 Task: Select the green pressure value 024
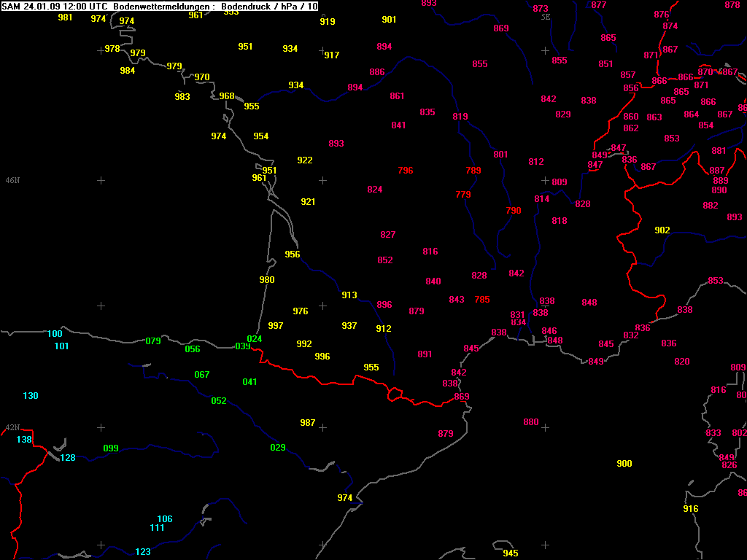point(255,339)
